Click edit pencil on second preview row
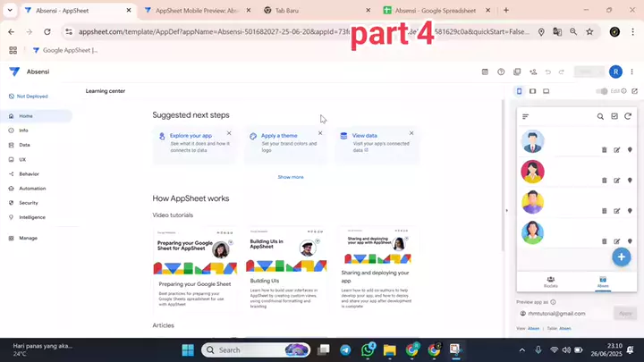 [x=616, y=181]
